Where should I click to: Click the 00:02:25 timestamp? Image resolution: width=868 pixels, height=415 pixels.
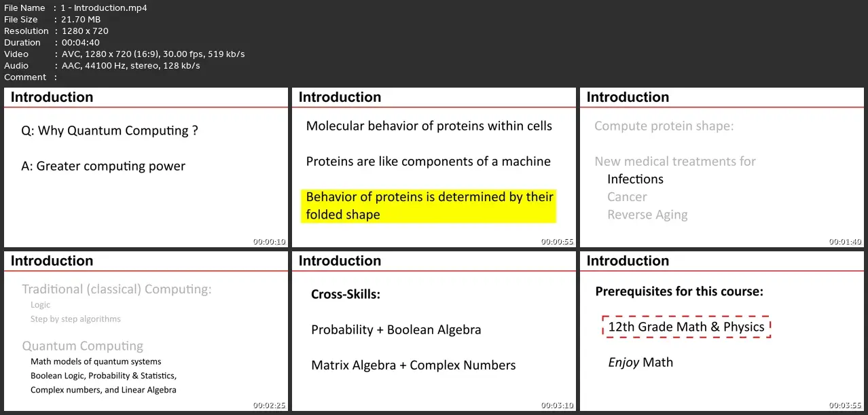270,405
